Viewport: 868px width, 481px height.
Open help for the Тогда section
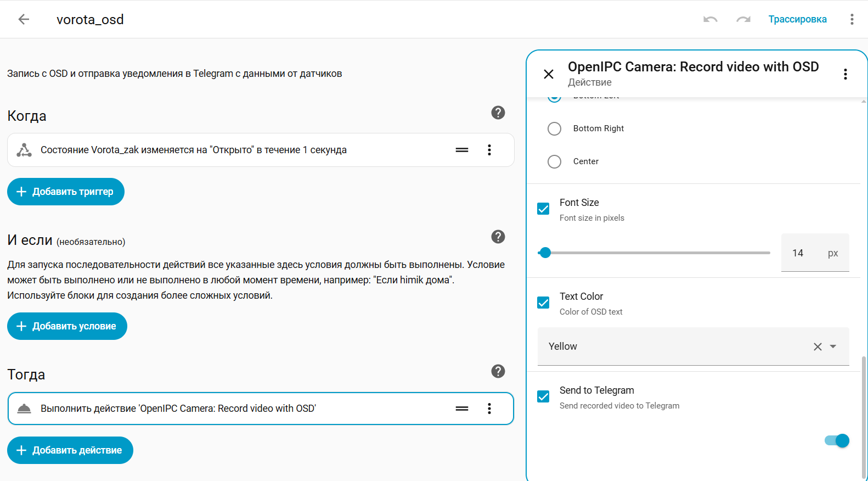click(498, 371)
